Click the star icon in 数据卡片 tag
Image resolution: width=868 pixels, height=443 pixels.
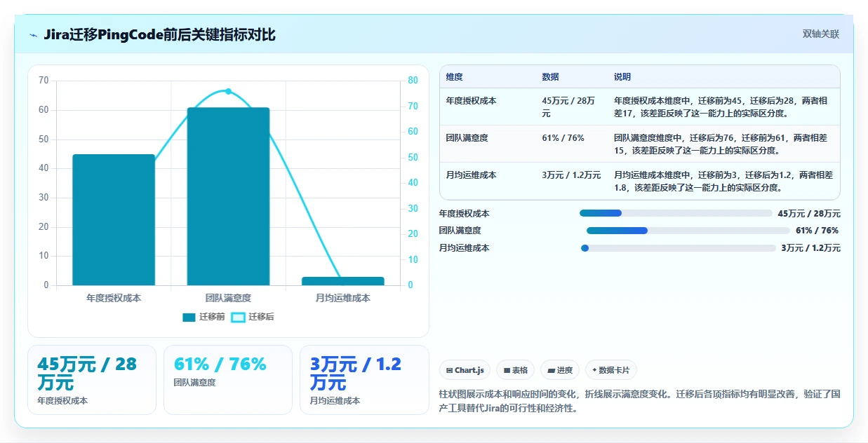click(594, 370)
